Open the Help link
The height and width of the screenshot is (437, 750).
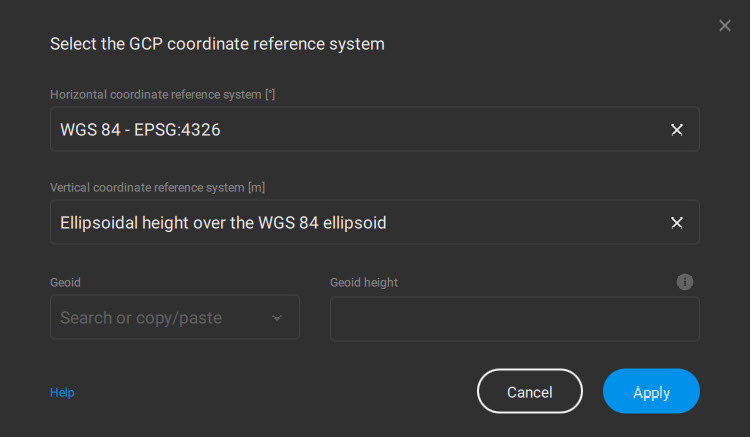point(62,393)
